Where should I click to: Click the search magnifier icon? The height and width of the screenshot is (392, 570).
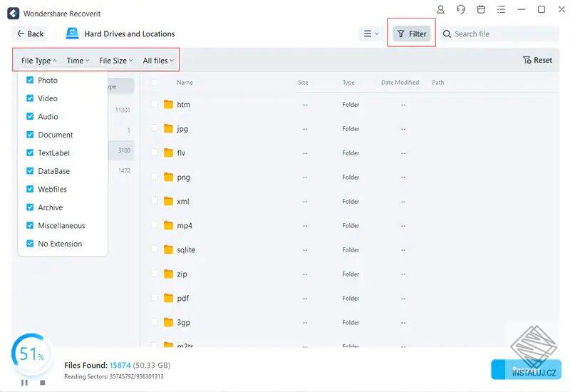pos(447,33)
